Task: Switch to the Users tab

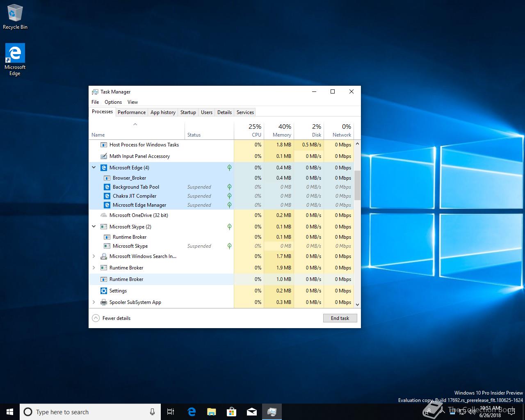Action: click(x=207, y=112)
